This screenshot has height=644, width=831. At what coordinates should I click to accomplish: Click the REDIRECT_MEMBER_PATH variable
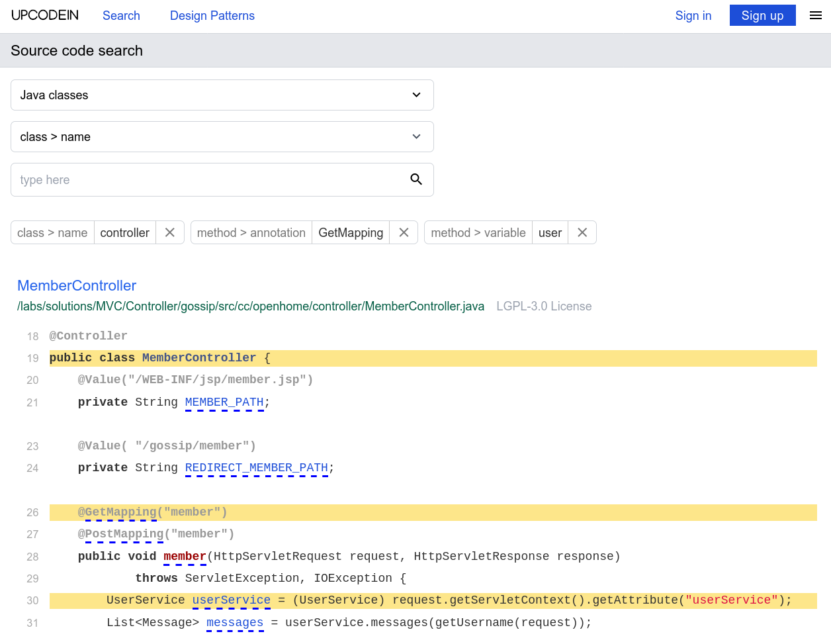tap(256, 468)
